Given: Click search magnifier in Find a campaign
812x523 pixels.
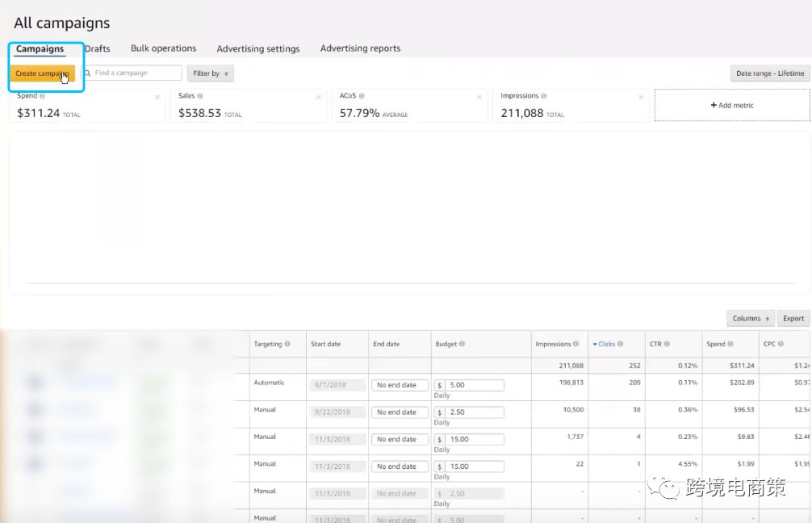Looking at the screenshot, I should click(x=87, y=73).
